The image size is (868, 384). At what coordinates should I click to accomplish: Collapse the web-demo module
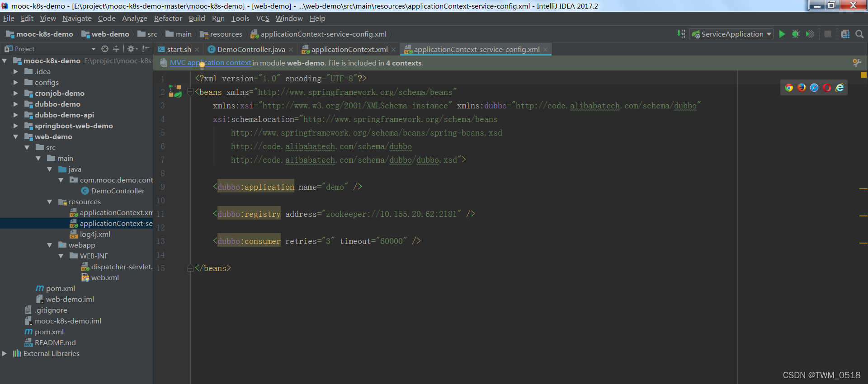[16, 136]
